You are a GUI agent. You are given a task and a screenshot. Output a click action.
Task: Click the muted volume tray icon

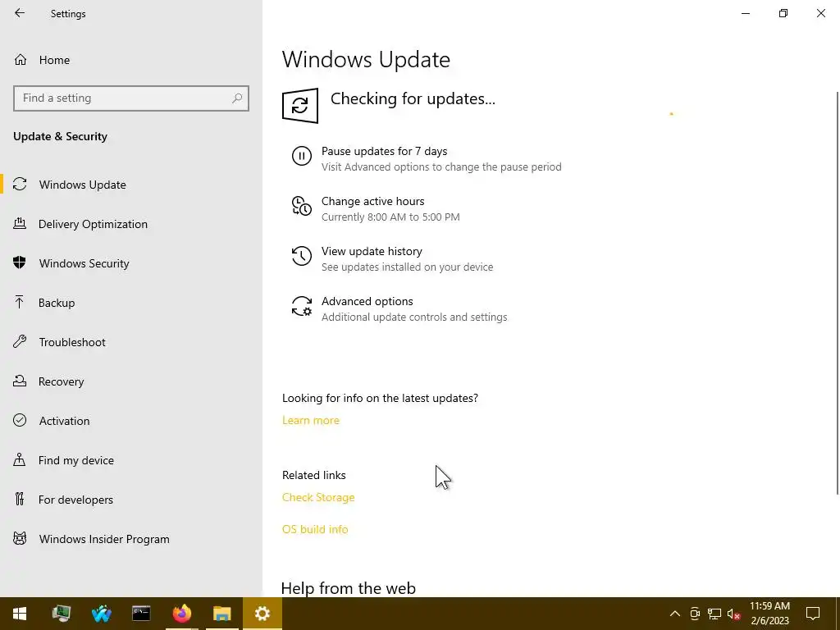pos(733,614)
